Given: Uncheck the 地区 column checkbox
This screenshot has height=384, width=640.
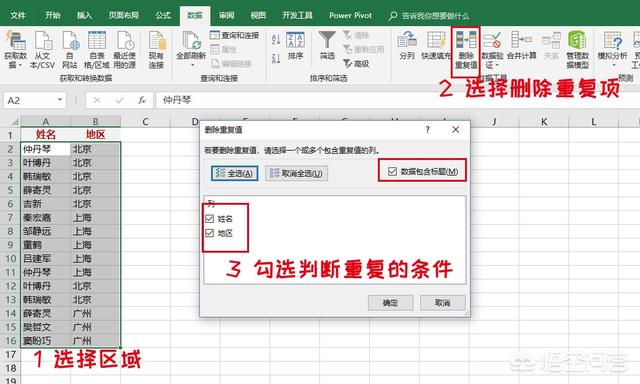Looking at the screenshot, I should 210,233.
